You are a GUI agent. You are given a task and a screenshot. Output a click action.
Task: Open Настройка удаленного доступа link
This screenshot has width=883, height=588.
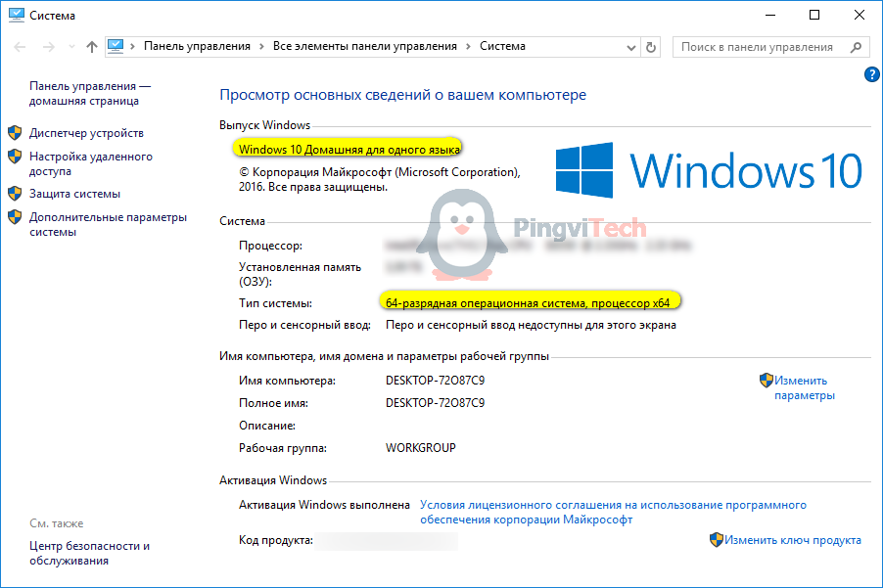click(x=91, y=163)
